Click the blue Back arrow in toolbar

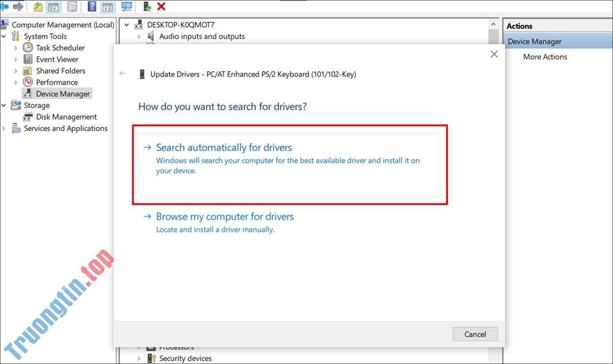click(5, 7)
